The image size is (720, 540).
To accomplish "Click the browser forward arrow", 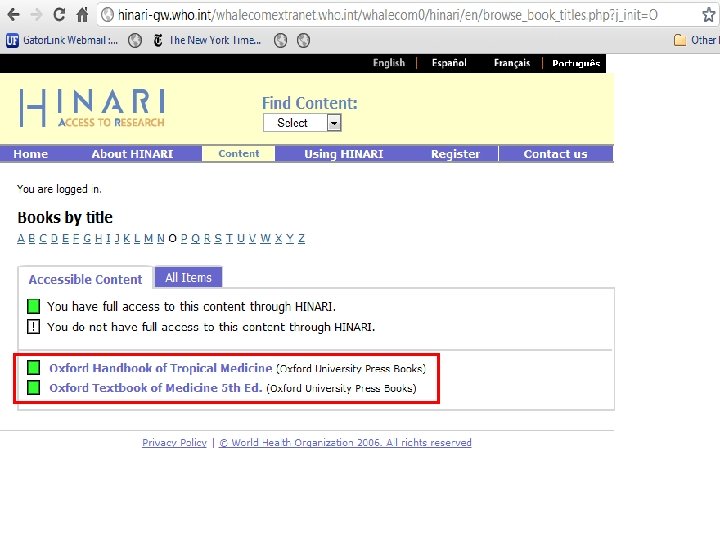I will pyautogui.click(x=36, y=15).
